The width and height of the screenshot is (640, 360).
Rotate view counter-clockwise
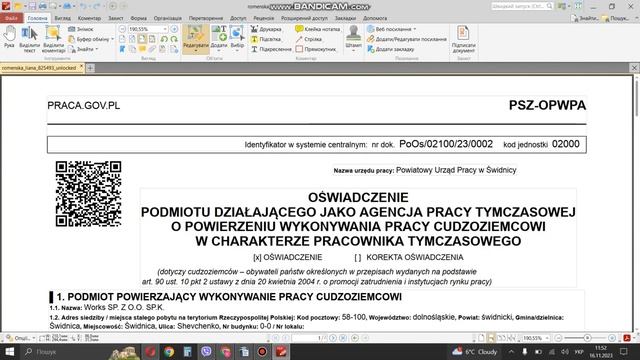(164, 39)
